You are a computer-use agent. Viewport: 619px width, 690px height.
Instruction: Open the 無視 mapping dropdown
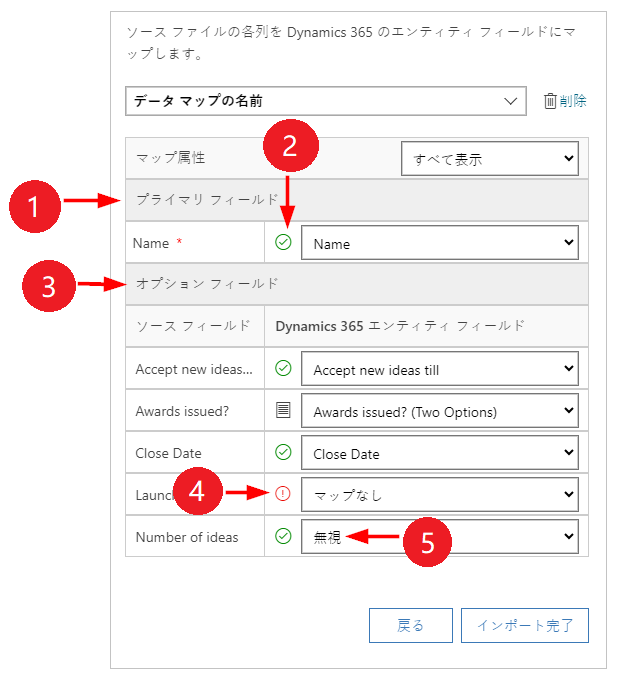point(440,537)
